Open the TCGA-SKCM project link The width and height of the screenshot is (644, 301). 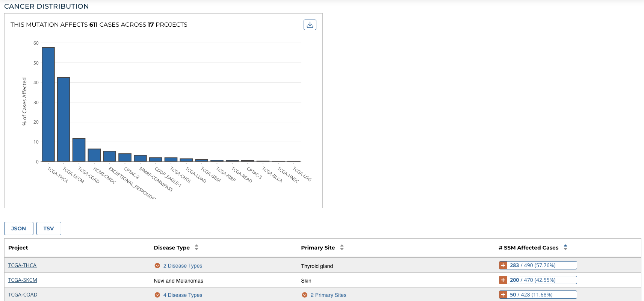pyautogui.click(x=23, y=280)
